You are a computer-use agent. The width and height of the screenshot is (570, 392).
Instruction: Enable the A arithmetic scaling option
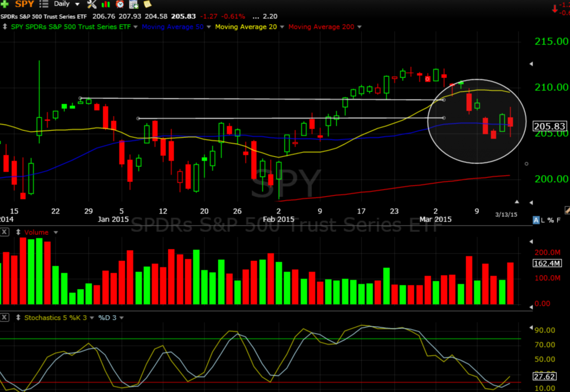tap(536, 220)
